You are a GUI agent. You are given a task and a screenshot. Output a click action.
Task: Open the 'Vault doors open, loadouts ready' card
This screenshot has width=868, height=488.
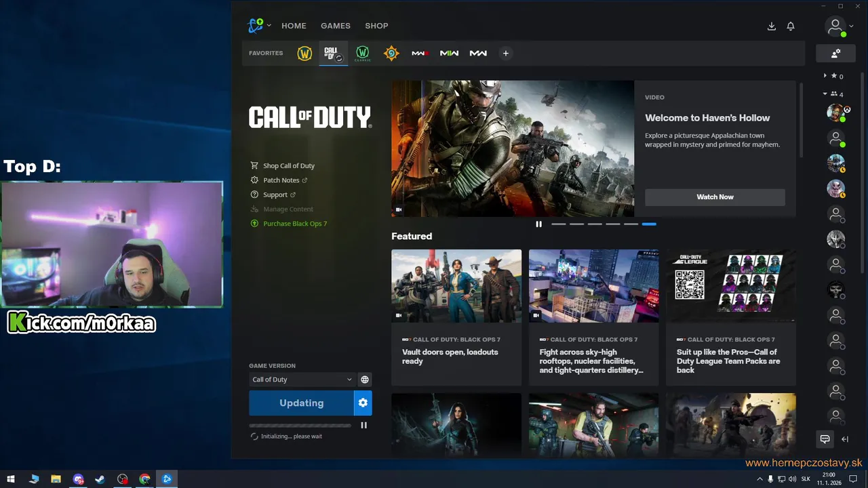click(456, 317)
